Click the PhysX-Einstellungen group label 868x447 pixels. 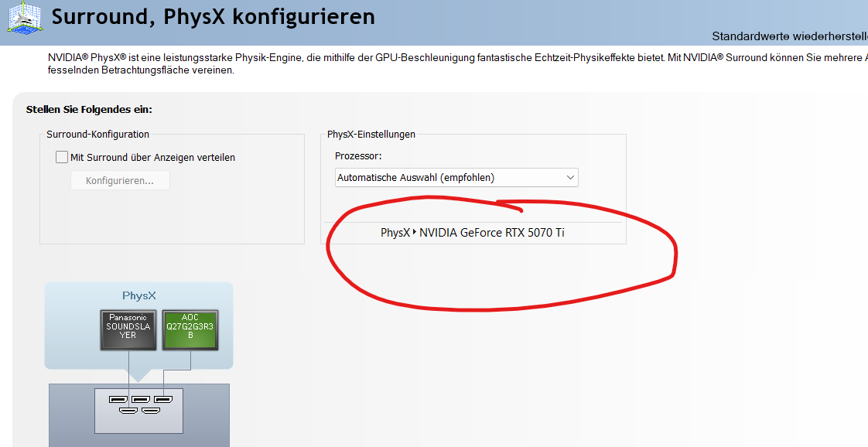coord(371,134)
